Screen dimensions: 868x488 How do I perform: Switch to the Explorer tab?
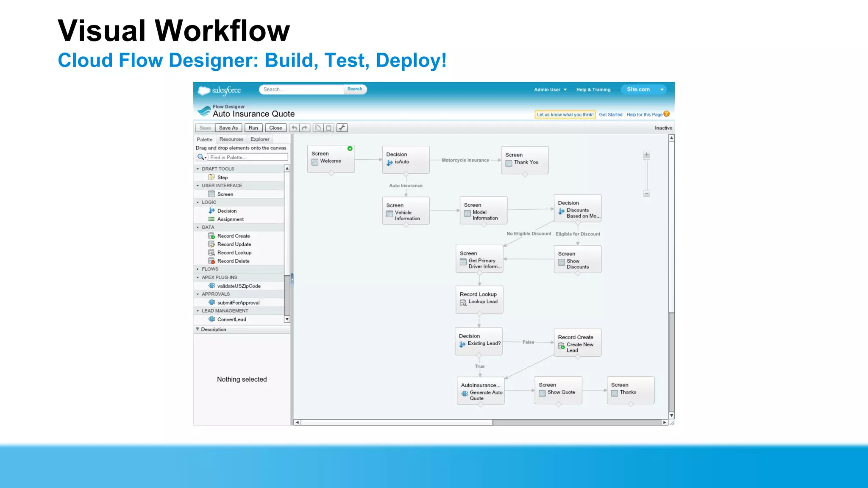tap(260, 139)
